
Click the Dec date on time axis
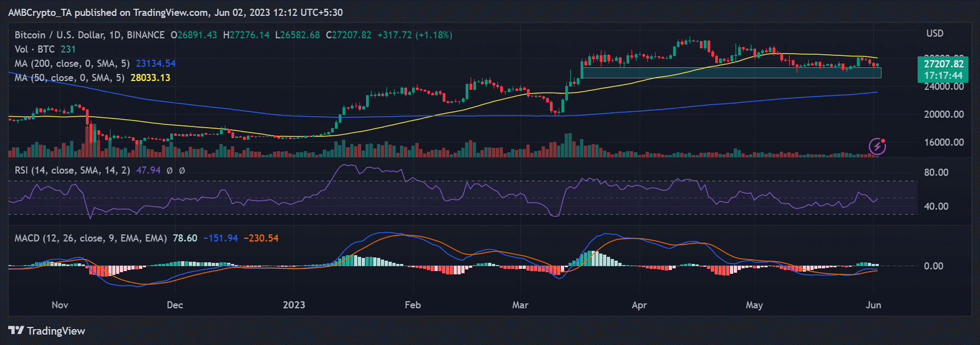pos(175,305)
